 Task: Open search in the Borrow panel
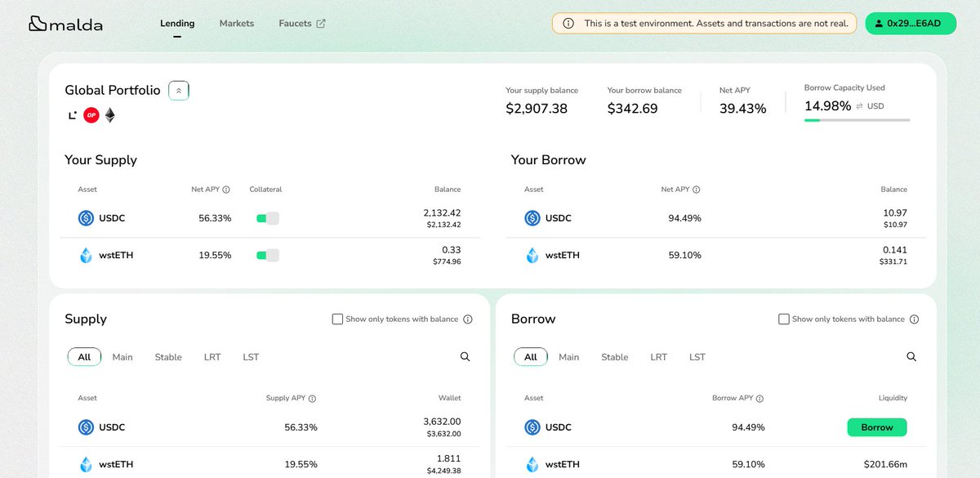tap(911, 357)
